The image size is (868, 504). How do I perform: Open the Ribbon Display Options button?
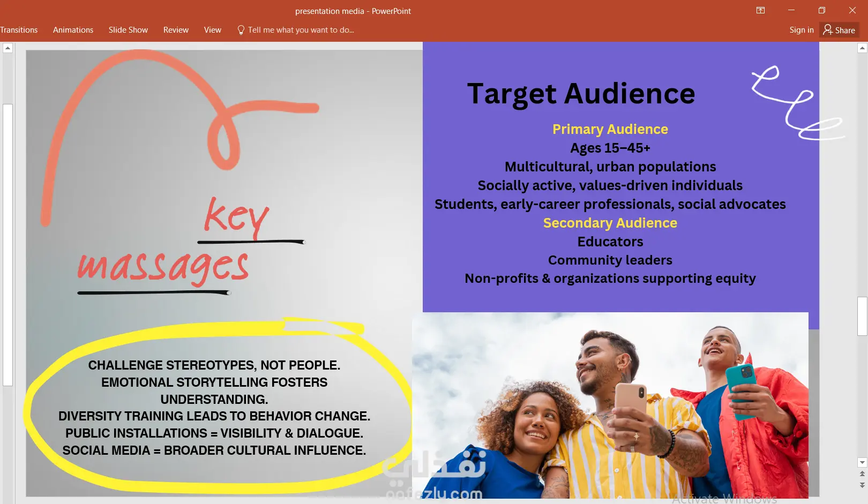[x=760, y=10]
